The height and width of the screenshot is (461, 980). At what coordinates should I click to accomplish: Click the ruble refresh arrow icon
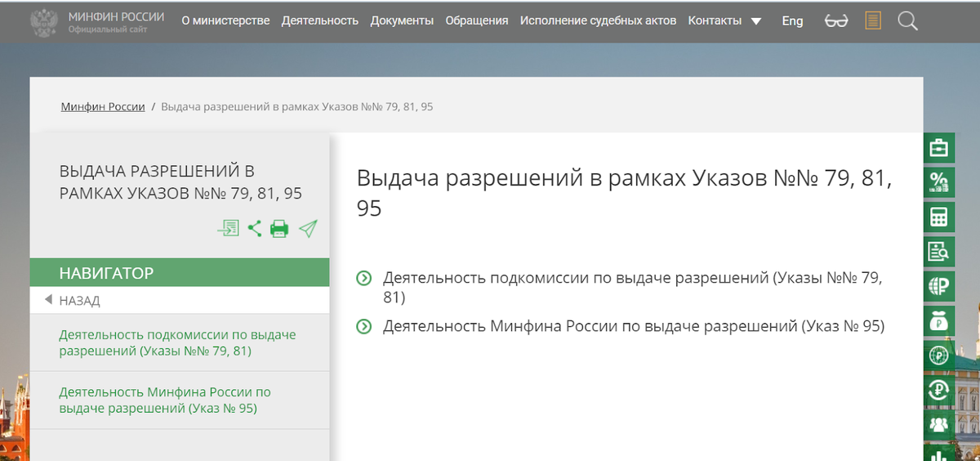click(939, 390)
